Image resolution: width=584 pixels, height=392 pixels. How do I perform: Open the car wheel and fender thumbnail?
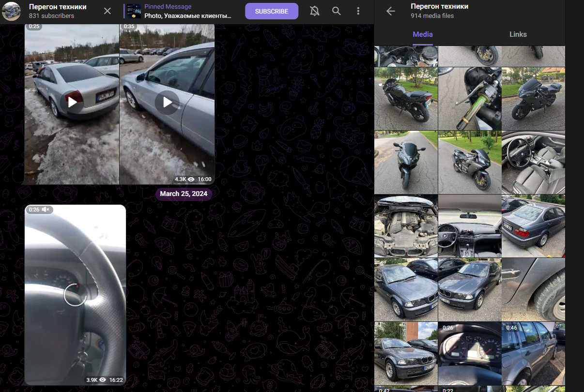point(533,289)
